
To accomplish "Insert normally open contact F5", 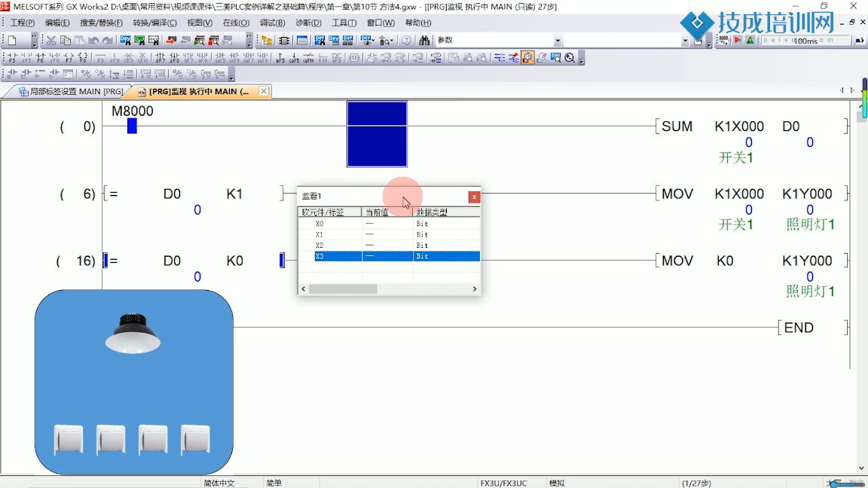I will (12, 58).
